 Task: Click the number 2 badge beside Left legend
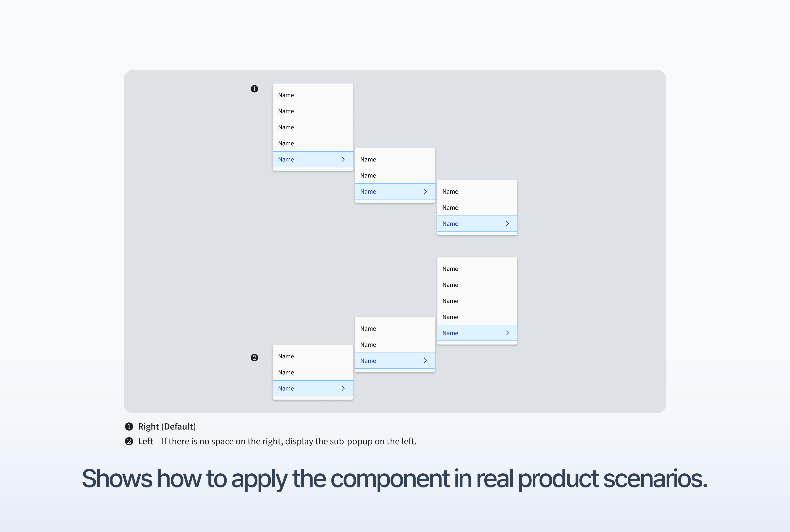129,441
